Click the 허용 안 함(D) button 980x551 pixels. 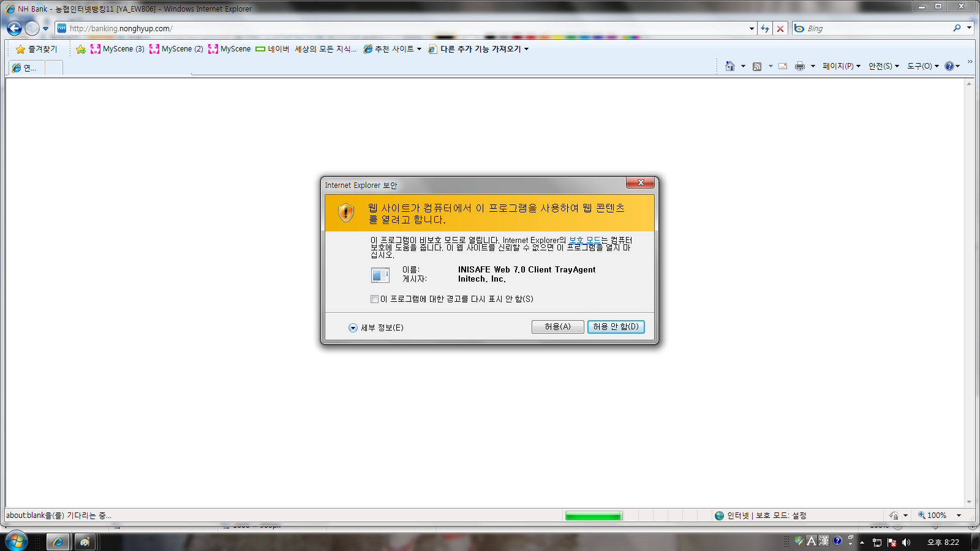tap(616, 327)
